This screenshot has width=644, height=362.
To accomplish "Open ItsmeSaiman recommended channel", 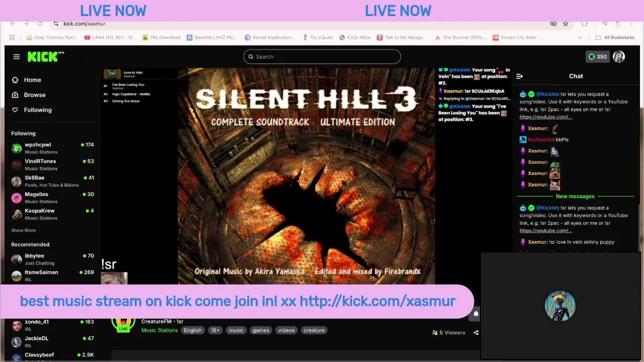I will click(x=52, y=276).
